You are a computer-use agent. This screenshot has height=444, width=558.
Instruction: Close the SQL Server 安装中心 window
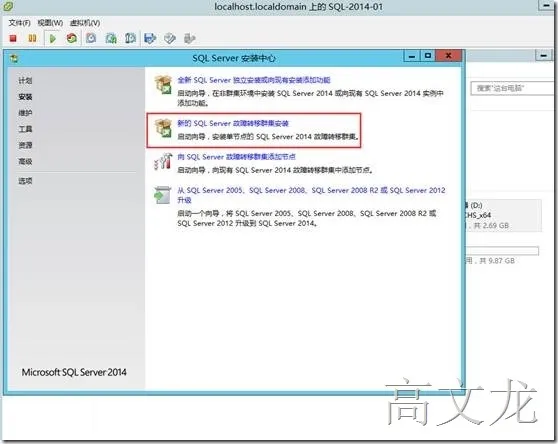pyautogui.click(x=448, y=56)
